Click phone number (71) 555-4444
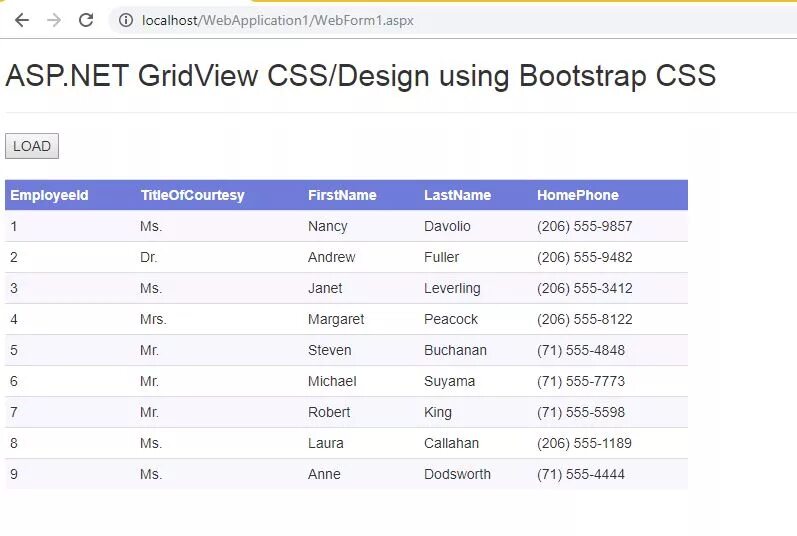The width and height of the screenshot is (797, 536). click(x=581, y=474)
